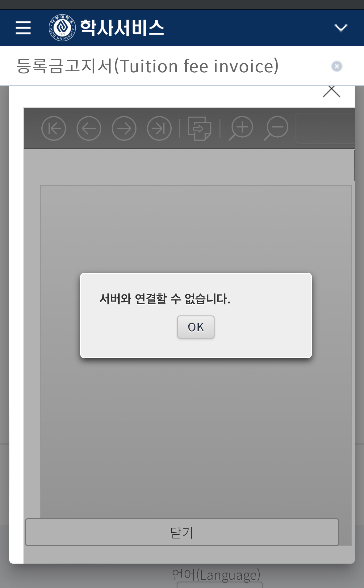Select the 등록금고지서 Tuition fee invoice tab
364x588 pixels.
147,66
